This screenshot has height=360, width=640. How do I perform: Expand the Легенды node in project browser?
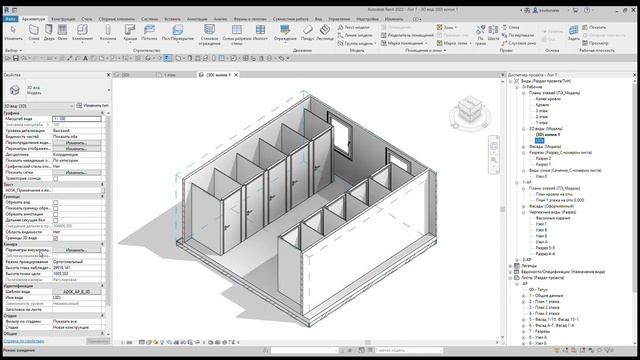(x=511, y=266)
